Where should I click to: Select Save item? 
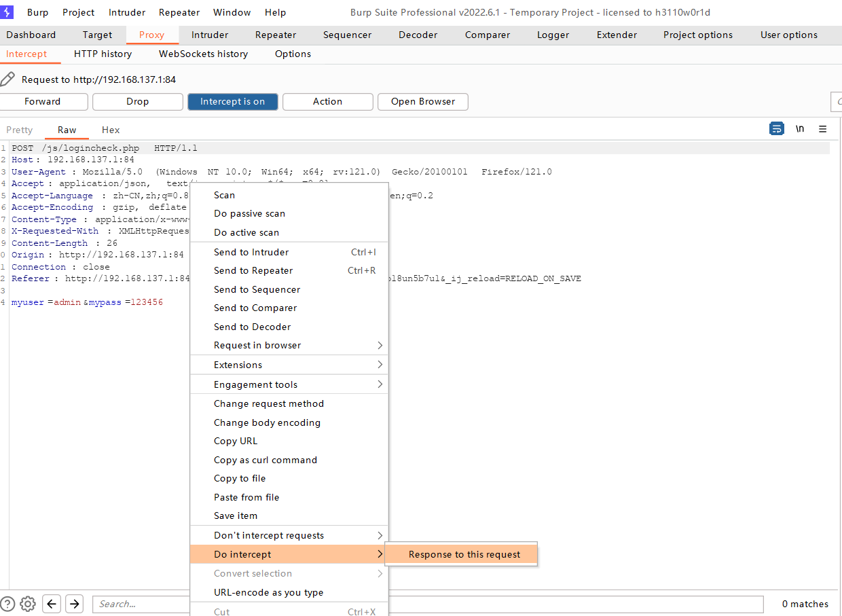[289, 515]
